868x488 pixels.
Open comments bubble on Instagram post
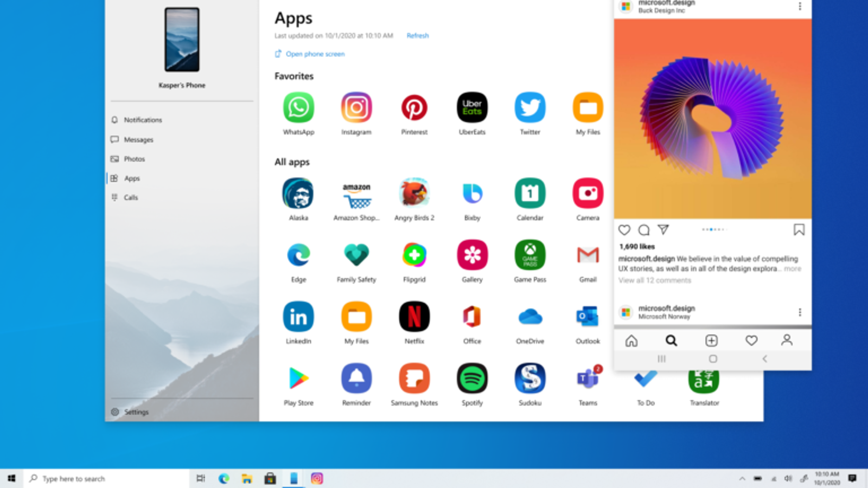[x=644, y=230]
